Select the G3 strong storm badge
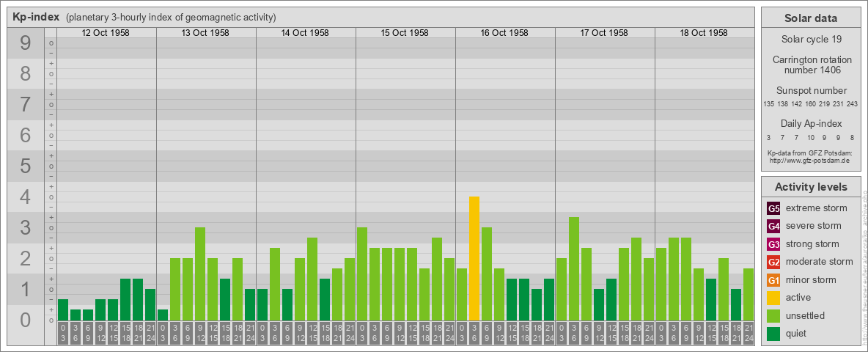868x352 pixels. point(773,244)
